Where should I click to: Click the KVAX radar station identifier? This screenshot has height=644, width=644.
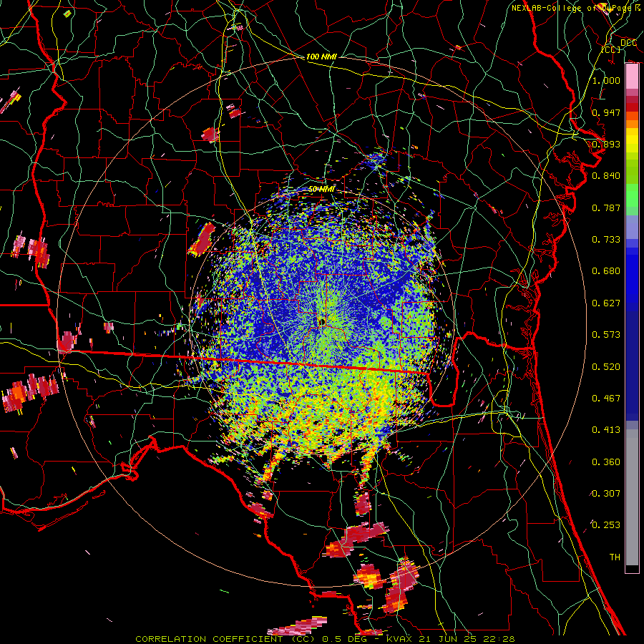click(x=401, y=639)
